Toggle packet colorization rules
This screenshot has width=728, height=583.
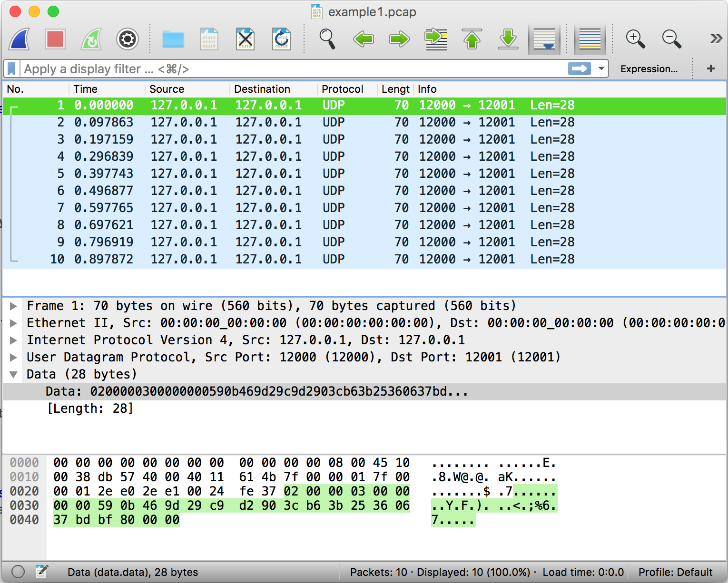click(590, 39)
